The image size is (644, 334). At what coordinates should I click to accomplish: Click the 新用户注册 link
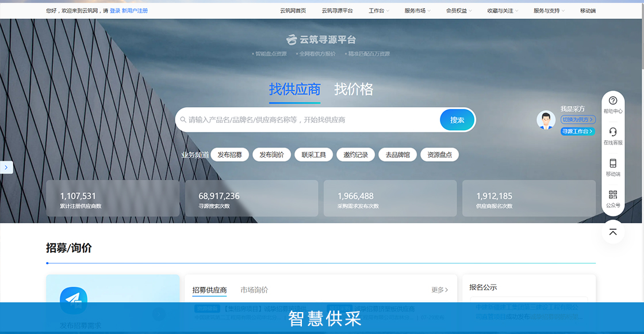(135, 11)
